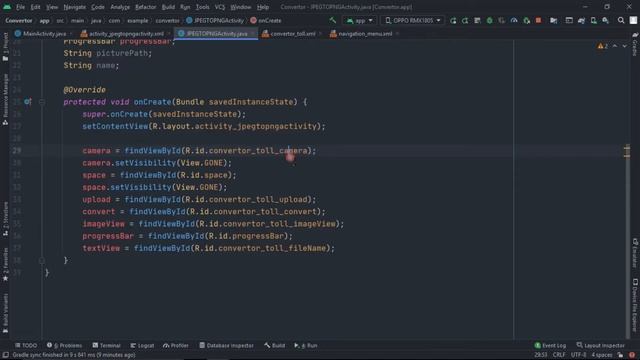Screen dimensions: 640x360
Task: Go to next highlighted error arrow
Action: (624, 46)
